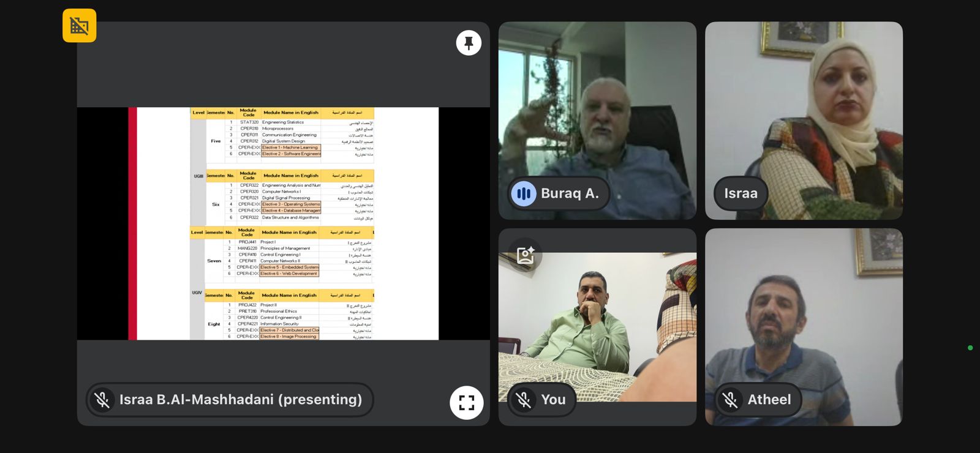Click the You label on your tile

click(x=553, y=400)
